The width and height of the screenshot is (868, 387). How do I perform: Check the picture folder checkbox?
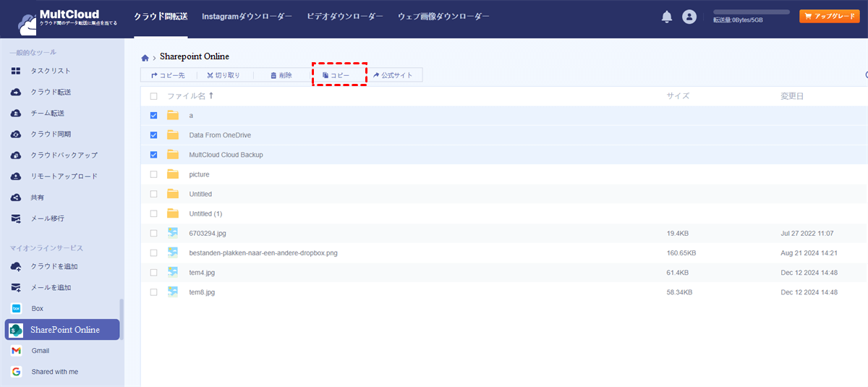[x=153, y=174]
